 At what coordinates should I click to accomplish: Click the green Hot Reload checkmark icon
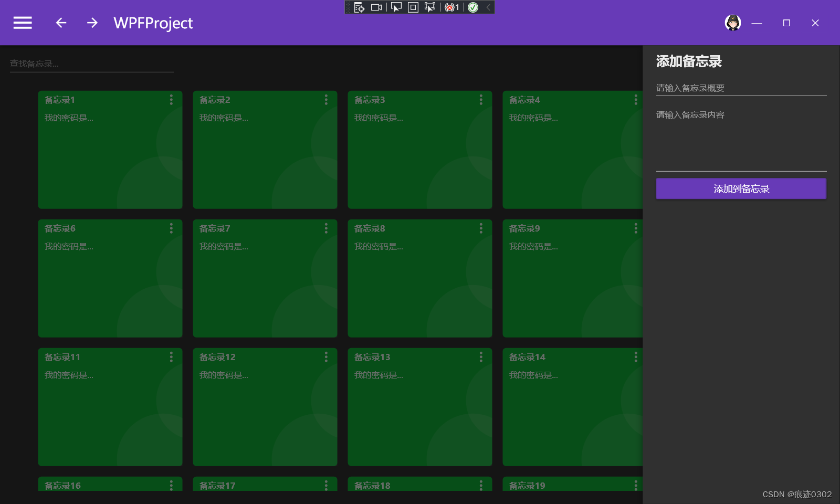(473, 7)
